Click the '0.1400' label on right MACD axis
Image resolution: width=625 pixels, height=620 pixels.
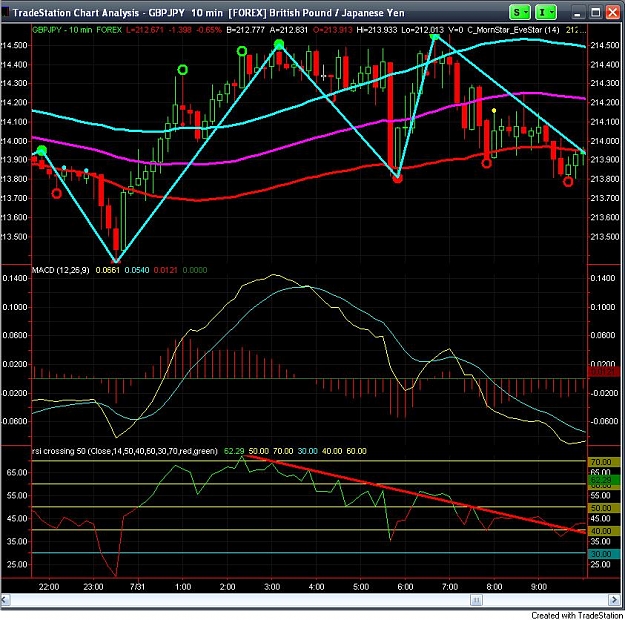tap(602, 278)
